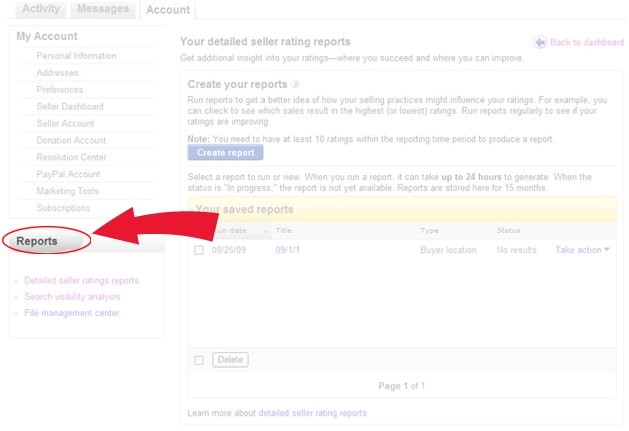Click the Delete button
629x431 pixels.
coord(230,360)
